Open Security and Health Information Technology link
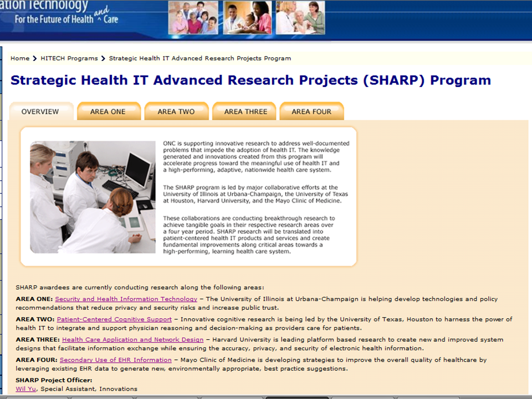Viewport: 532px width, 399px height. pyautogui.click(x=126, y=299)
